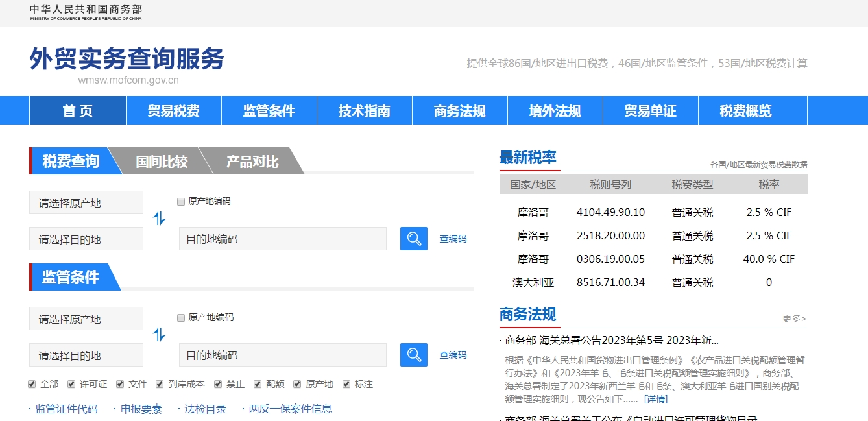
Task: Click the swap arrows icon in 税费查询 section
Action: point(160,220)
